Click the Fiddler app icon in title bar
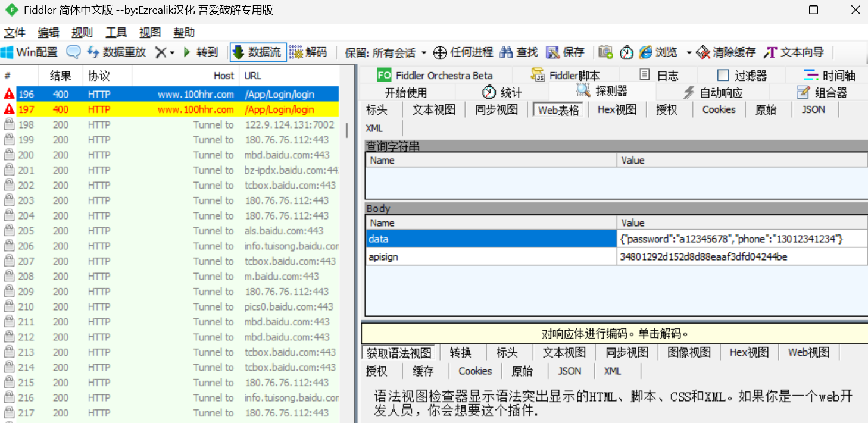This screenshot has height=423, width=868. pyautogui.click(x=11, y=10)
